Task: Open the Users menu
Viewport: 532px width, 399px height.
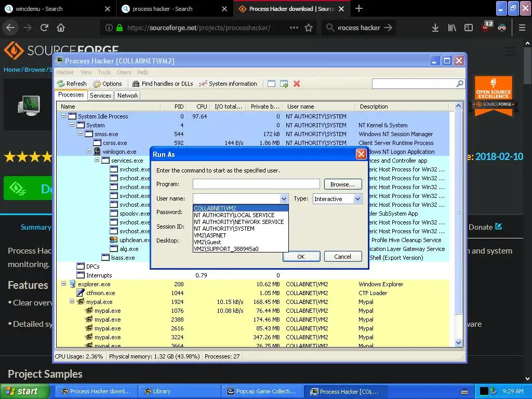Action: (x=124, y=72)
